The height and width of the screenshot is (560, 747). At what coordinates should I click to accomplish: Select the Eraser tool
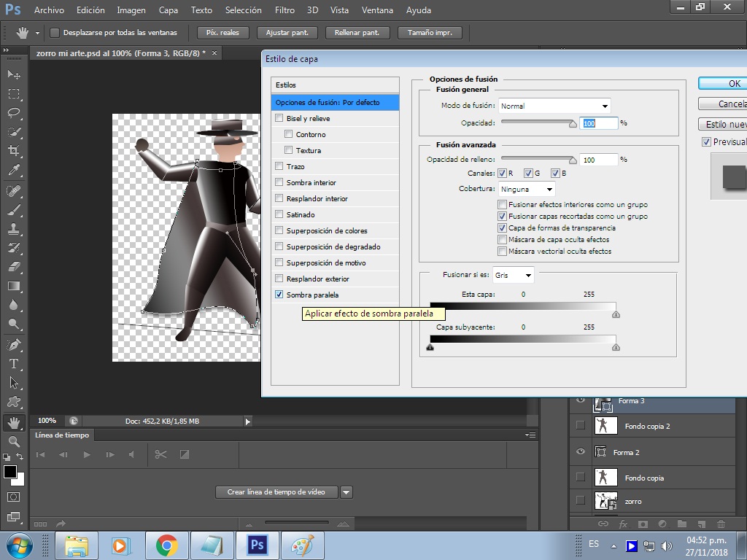pos(14,267)
